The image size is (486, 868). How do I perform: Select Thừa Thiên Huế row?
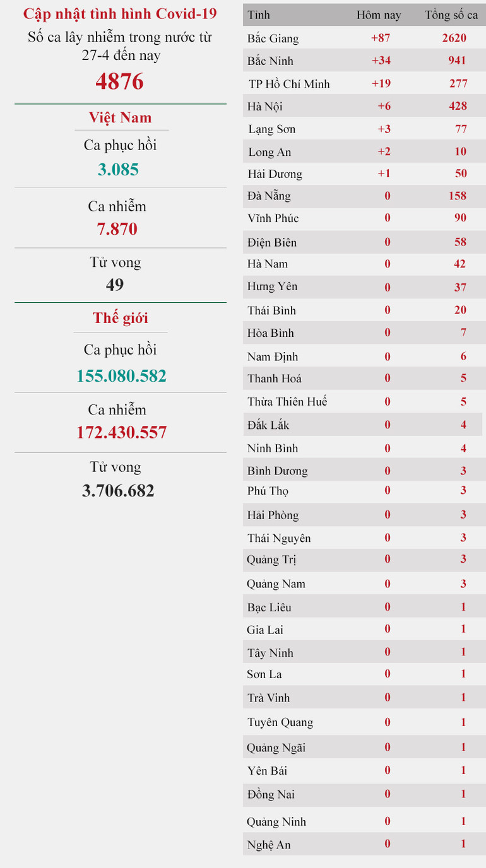point(287,402)
